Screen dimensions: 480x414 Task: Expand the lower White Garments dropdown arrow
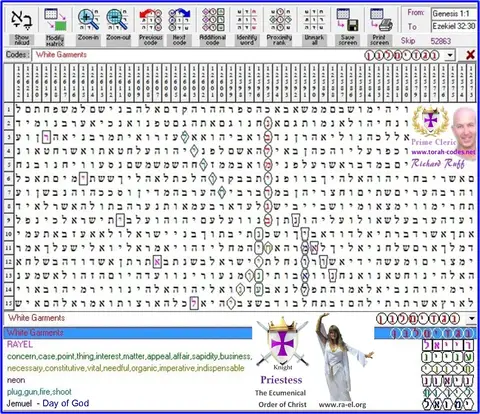tap(471, 319)
